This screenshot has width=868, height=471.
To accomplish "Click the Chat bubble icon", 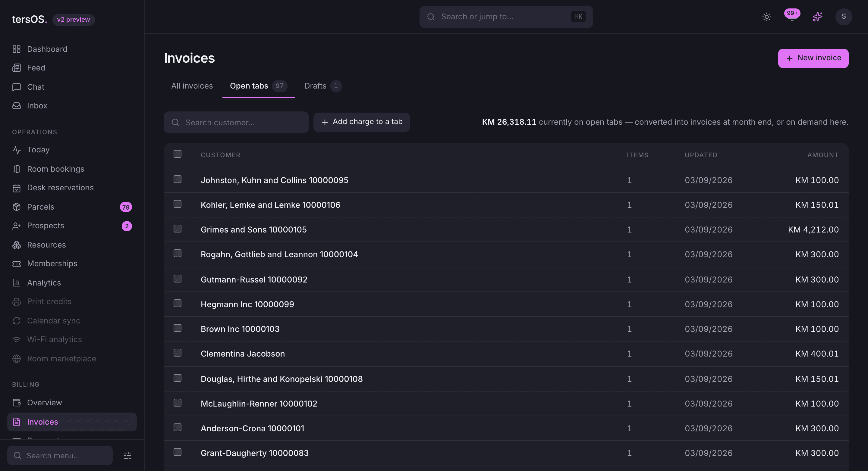I will tap(17, 87).
